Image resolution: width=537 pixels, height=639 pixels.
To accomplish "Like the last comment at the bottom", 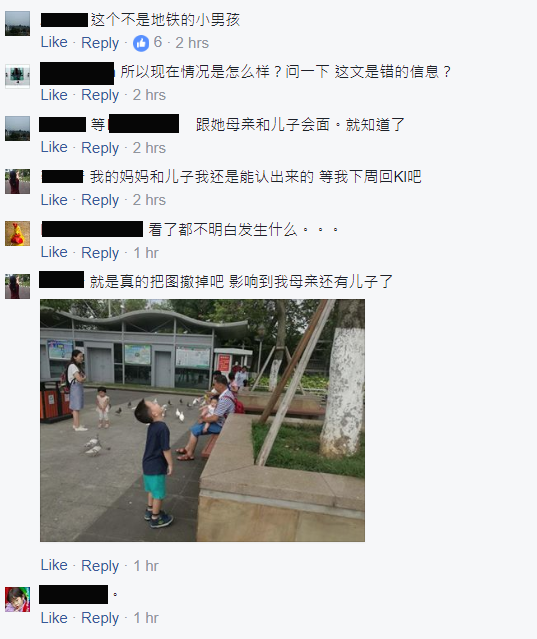I will click(x=54, y=618).
